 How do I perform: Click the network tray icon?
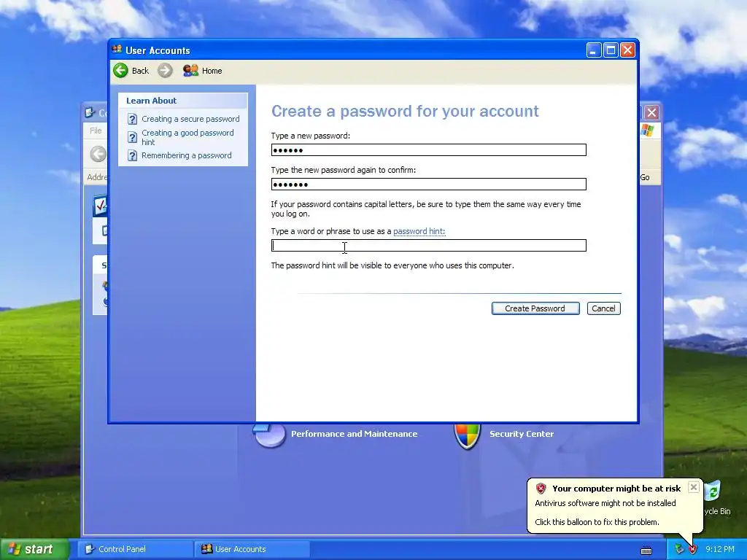coord(679,550)
